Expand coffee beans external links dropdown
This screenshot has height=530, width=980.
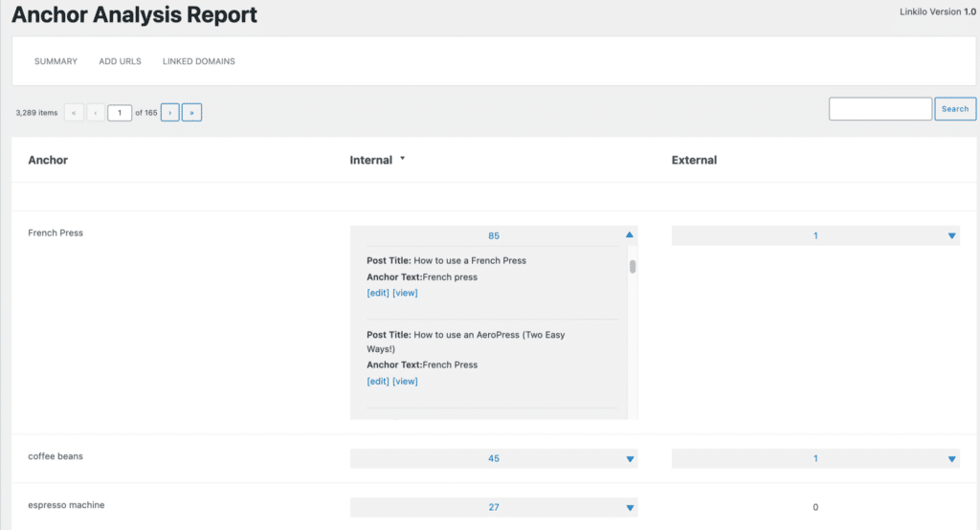tap(951, 459)
